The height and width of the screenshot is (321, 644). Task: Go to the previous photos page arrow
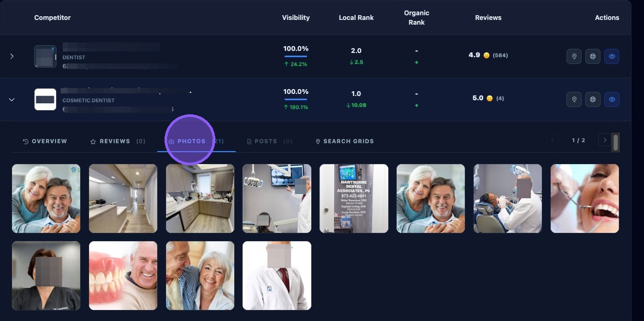pos(552,140)
